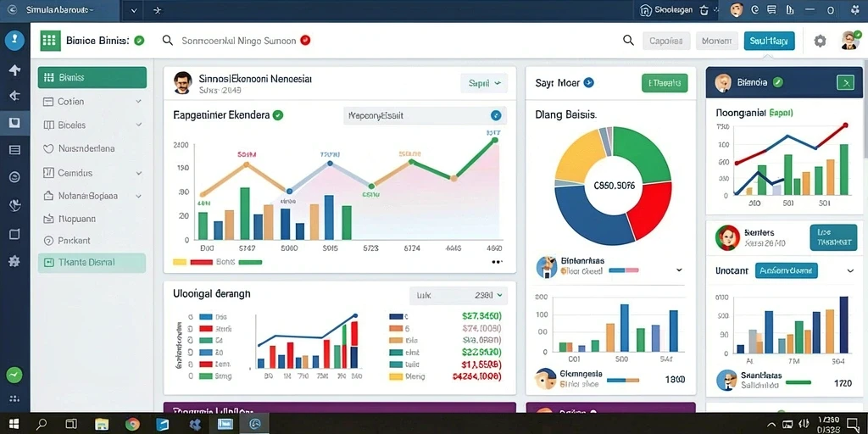
Task: Open the Sapni dropdown
Action: pos(484,83)
